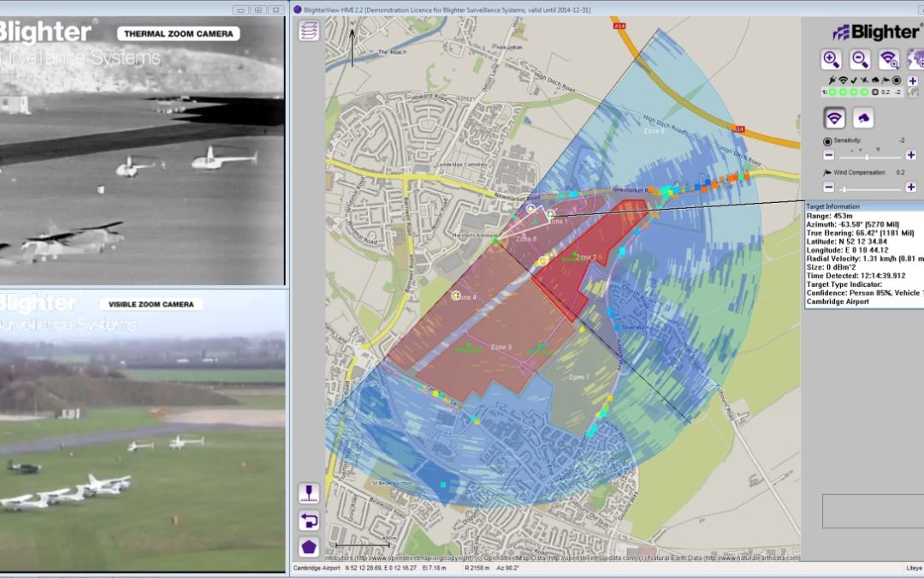
Task: Click the Zone 1 label on map
Action: point(558,222)
